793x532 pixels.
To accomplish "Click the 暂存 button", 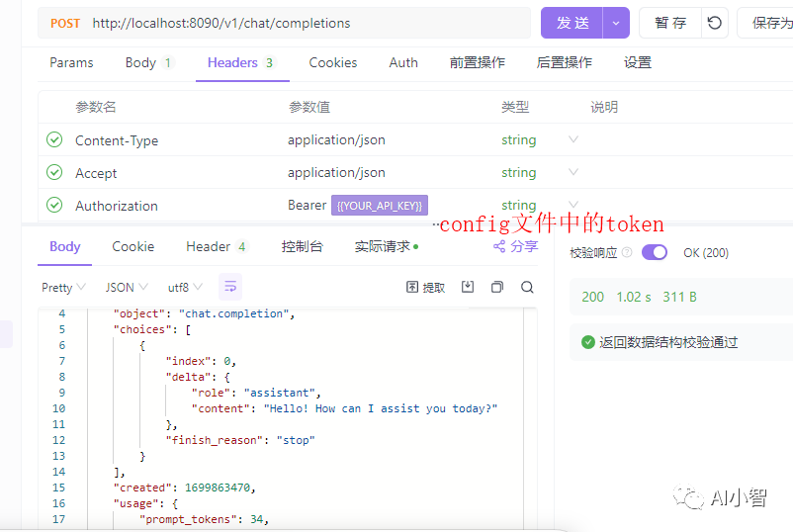I will point(670,23).
